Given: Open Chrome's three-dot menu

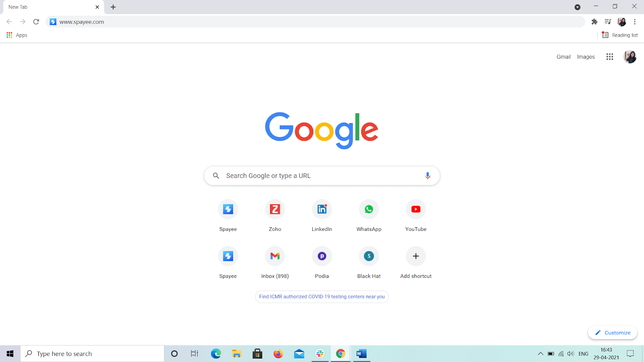Looking at the screenshot, I should (x=635, y=22).
